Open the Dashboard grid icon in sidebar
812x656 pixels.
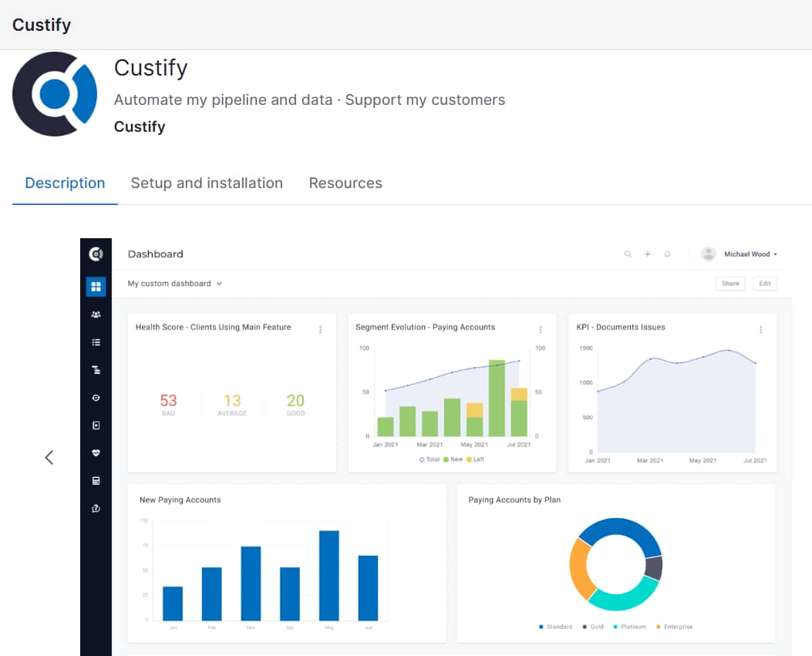(96, 286)
